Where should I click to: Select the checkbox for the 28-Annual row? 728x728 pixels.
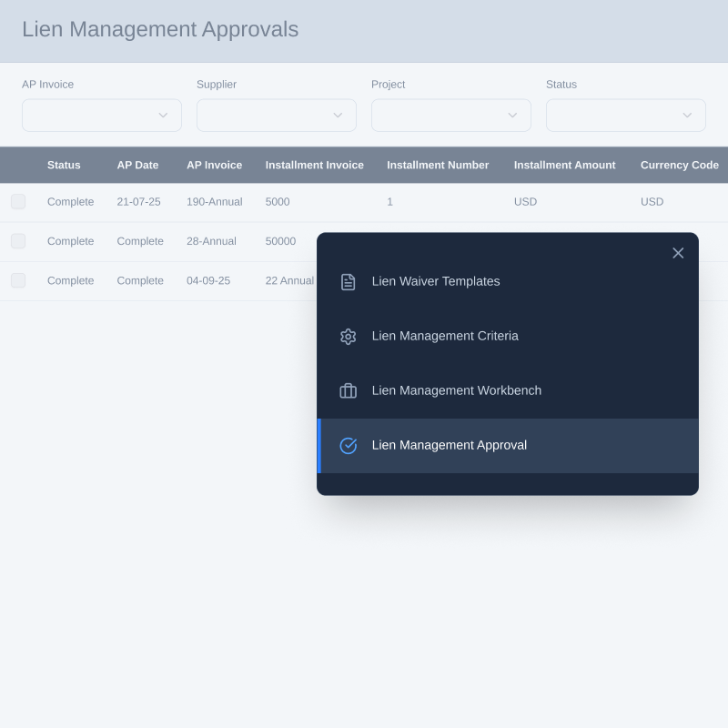(18, 241)
